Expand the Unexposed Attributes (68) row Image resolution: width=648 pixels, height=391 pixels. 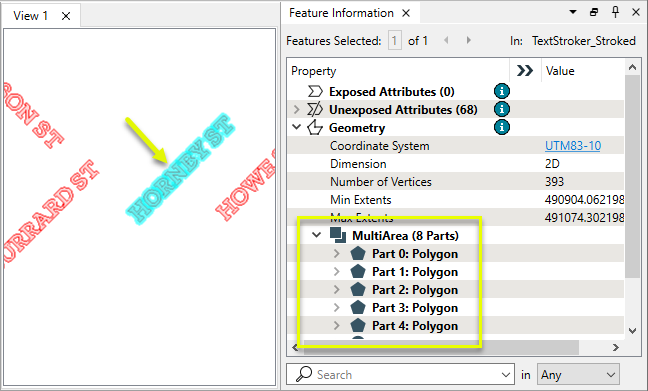296,110
